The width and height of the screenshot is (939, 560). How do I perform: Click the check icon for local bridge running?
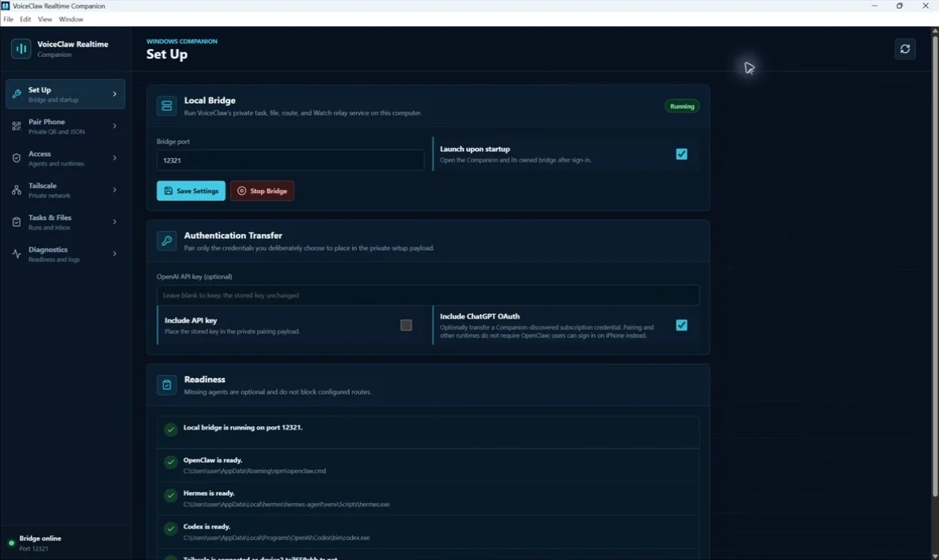[171, 429]
